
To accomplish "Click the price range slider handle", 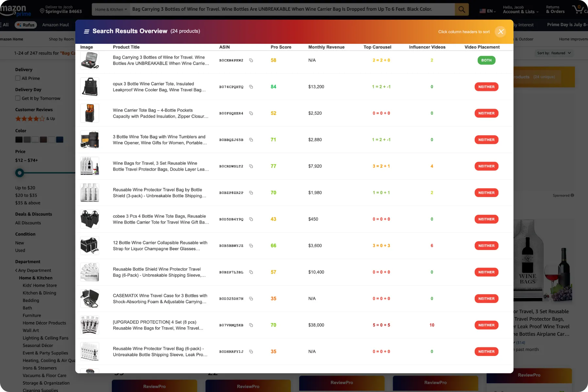I will pyautogui.click(x=20, y=173).
